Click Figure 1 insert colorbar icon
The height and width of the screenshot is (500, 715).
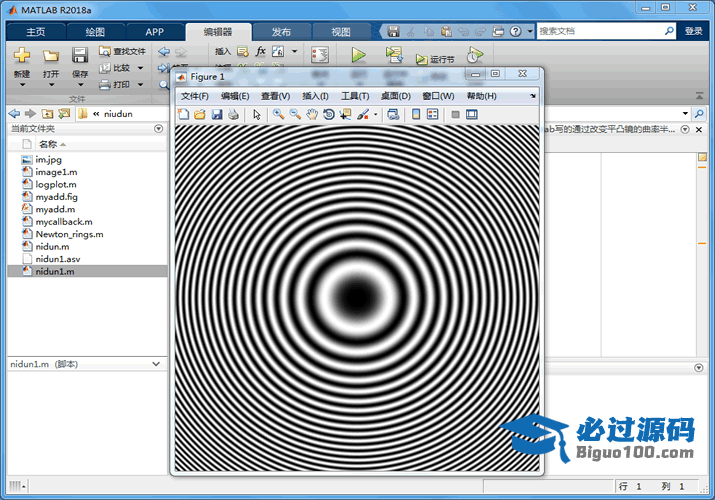pos(416,114)
